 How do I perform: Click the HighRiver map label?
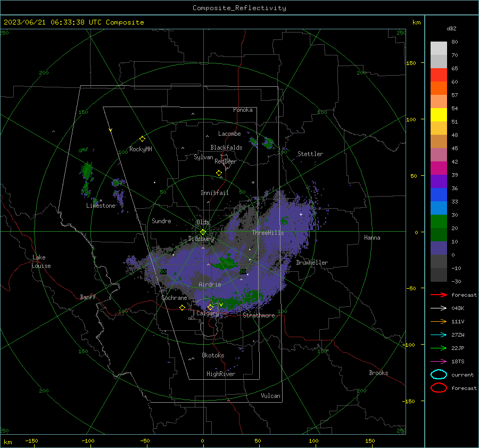[x=221, y=374]
